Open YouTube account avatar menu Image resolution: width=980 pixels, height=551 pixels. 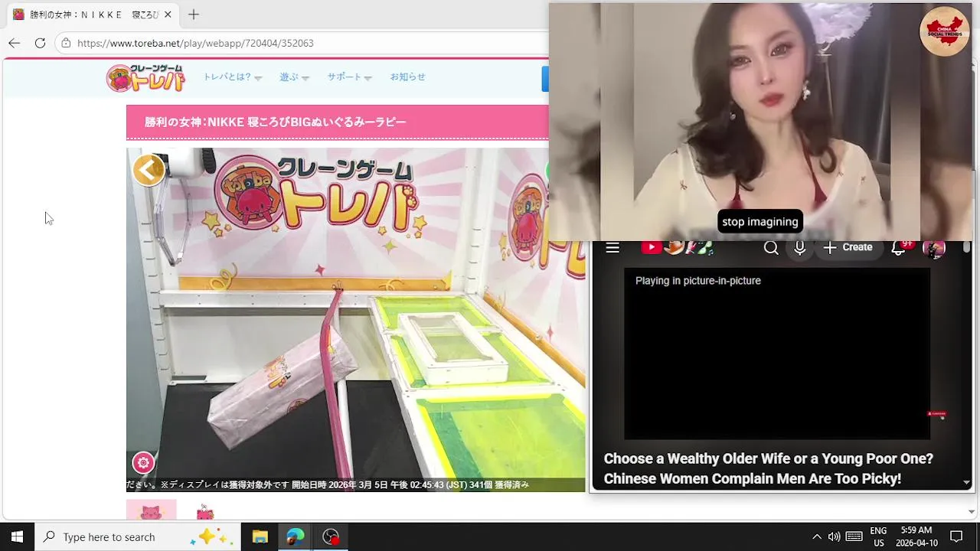click(x=934, y=248)
